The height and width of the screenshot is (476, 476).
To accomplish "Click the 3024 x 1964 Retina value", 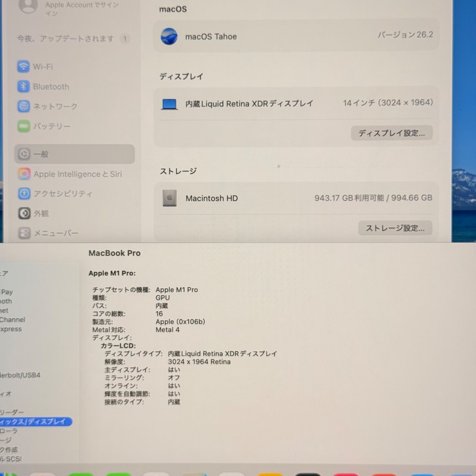I will pos(199,362).
